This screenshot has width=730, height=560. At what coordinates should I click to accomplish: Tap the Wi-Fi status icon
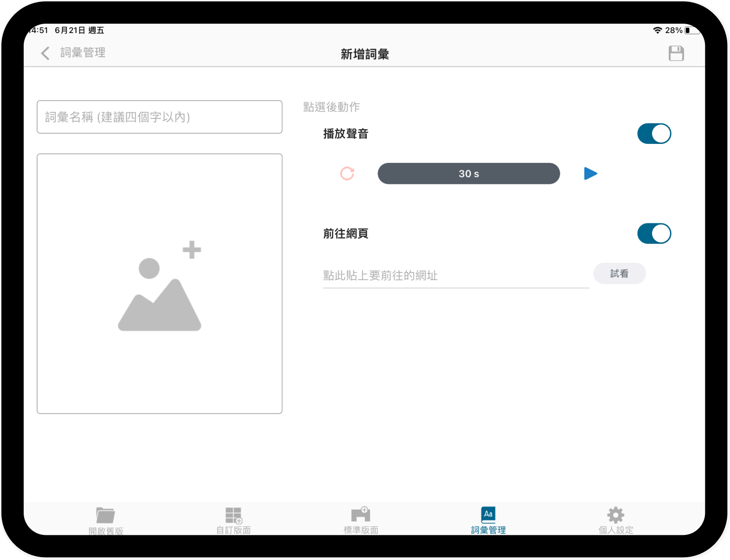[x=658, y=30]
